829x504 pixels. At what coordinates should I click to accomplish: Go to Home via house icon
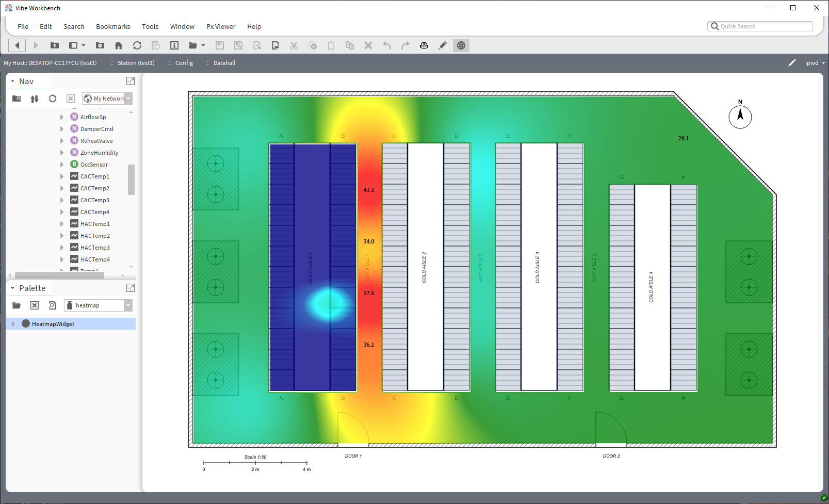click(x=119, y=45)
